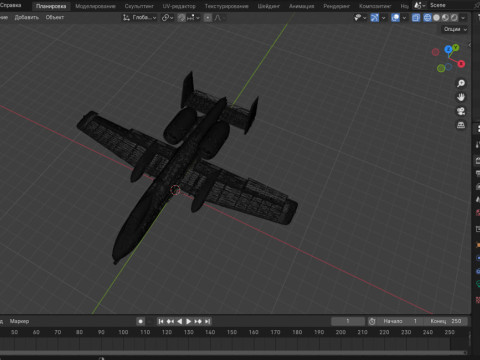Select wireframe viewport shading

427,18
